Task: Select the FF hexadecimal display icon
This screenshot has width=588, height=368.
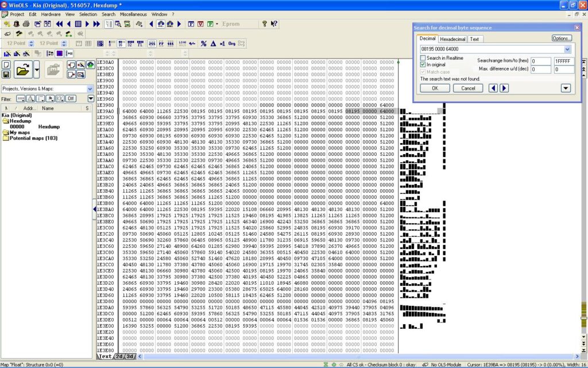Action: (x=161, y=44)
